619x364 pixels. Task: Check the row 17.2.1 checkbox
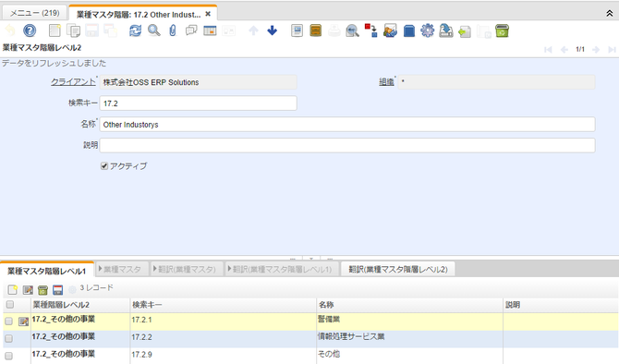click(8, 322)
